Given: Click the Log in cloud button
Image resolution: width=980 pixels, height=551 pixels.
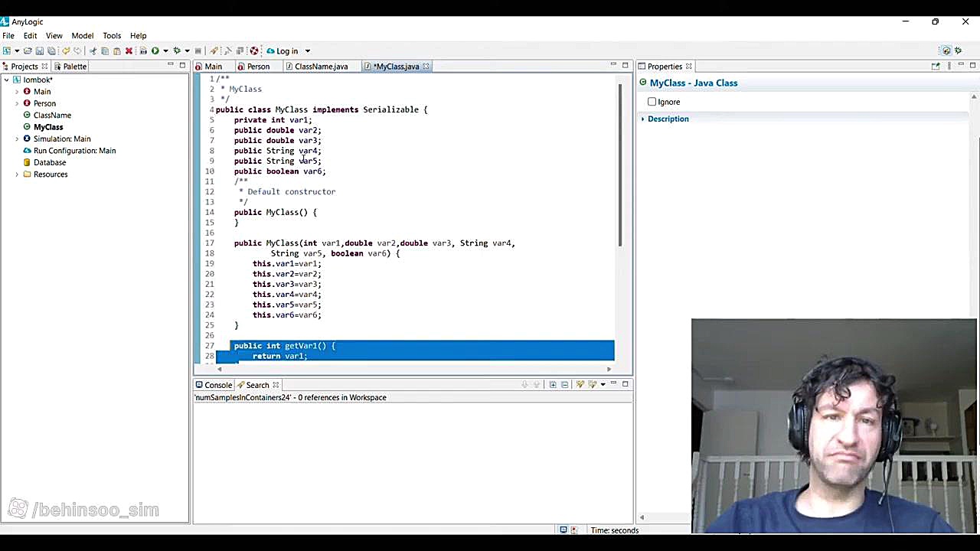Looking at the screenshot, I should click(282, 51).
